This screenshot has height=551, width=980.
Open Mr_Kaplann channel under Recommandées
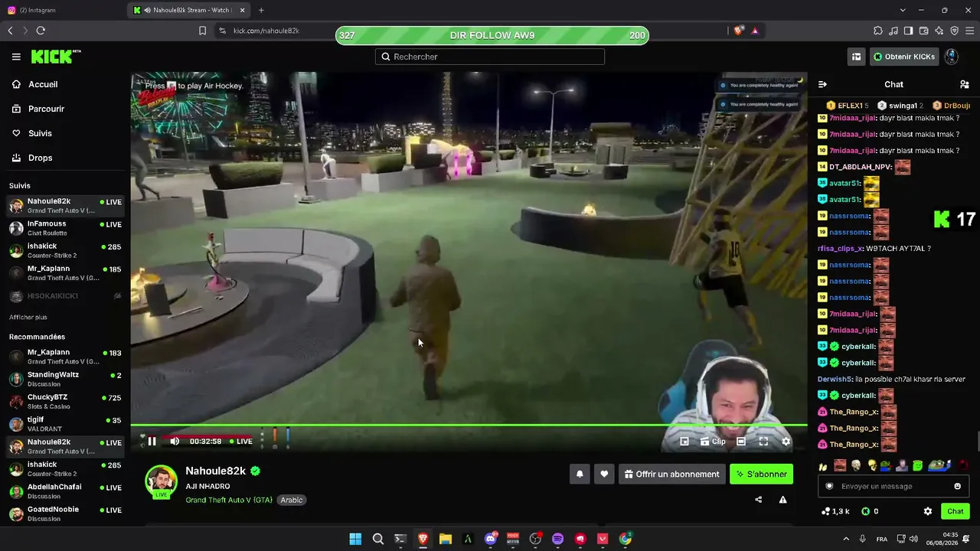pos(65,357)
